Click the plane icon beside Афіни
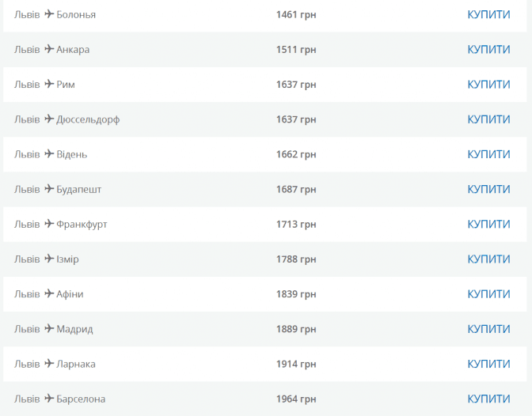Viewport: 532px width, 416px height. [49, 293]
